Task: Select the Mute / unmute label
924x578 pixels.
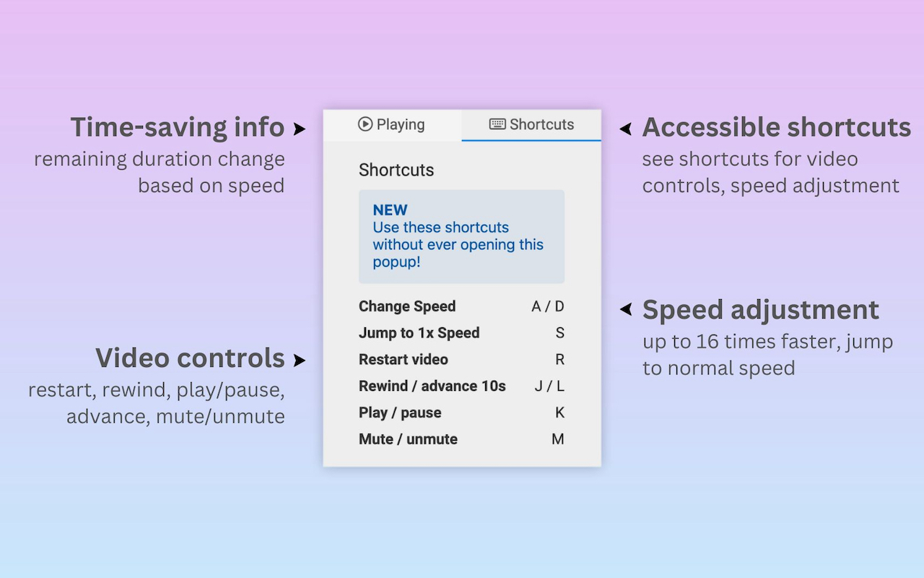Action: point(408,439)
